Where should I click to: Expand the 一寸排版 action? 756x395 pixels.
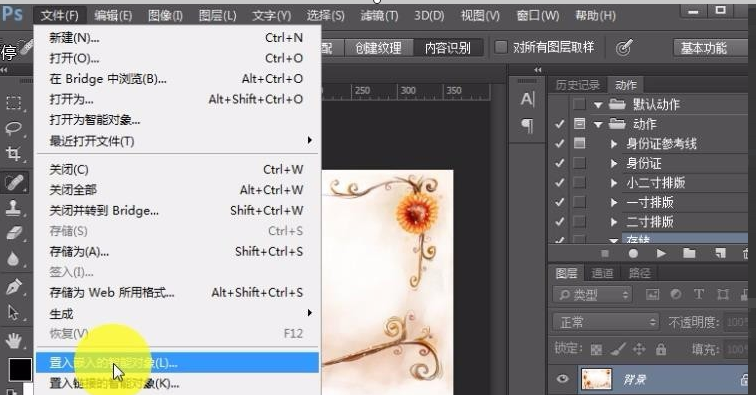(x=614, y=203)
